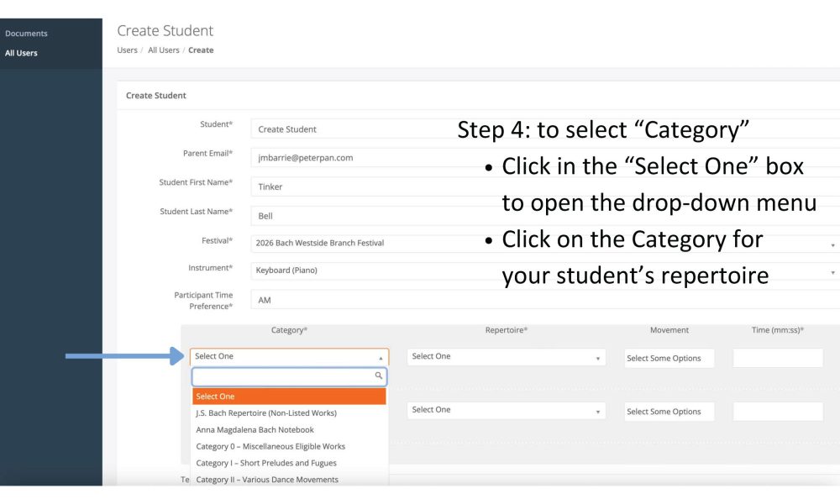
Task: Open the Category 'Select One' dropdown
Action: tap(289, 357)
